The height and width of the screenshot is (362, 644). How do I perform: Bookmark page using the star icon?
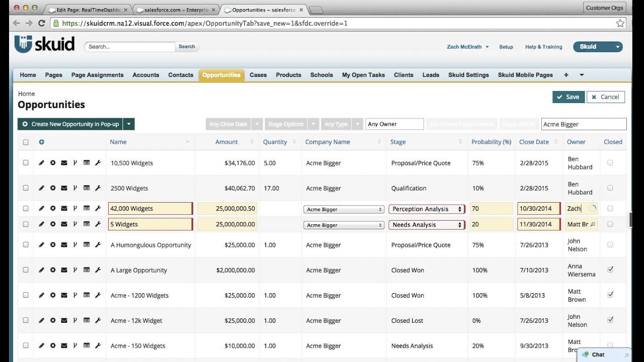620,23
